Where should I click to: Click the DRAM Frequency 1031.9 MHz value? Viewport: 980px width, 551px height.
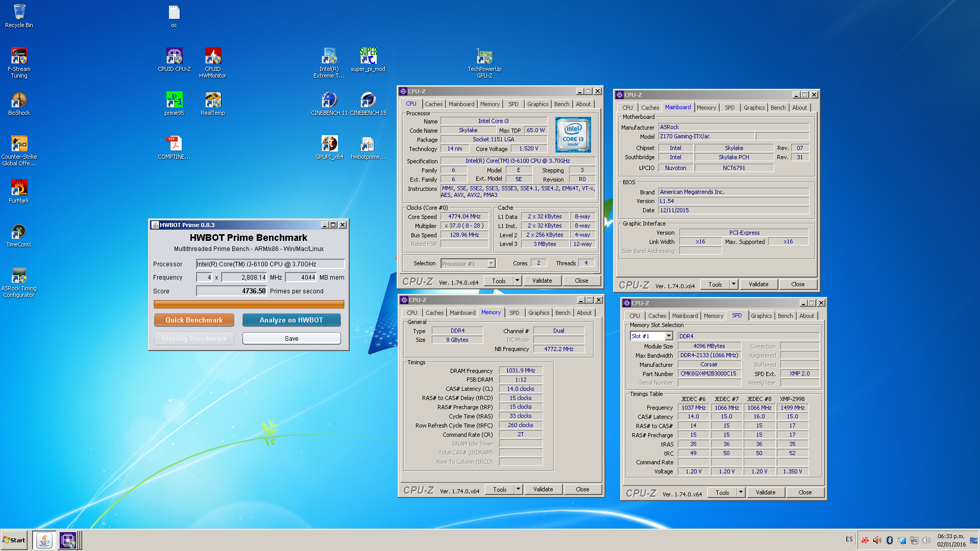(521, 370)
